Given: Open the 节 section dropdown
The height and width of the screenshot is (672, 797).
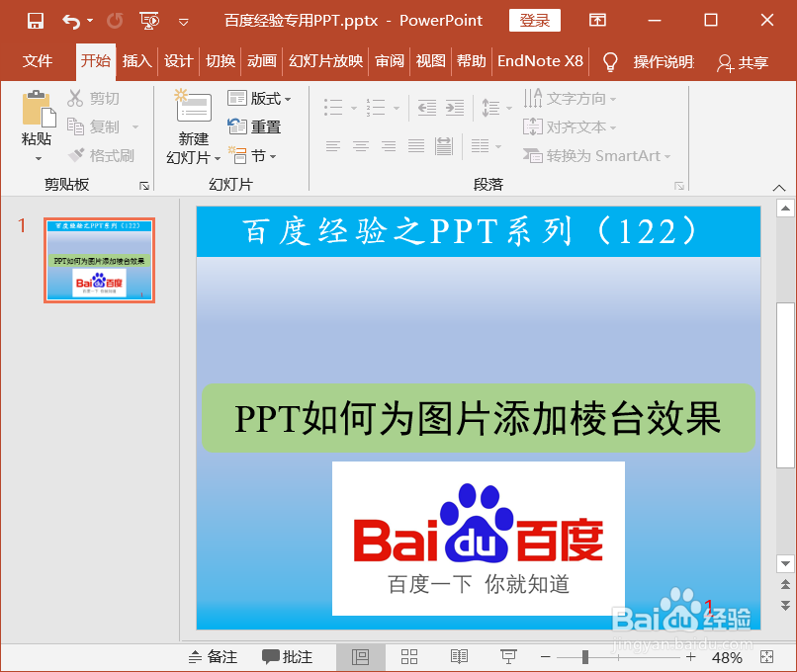Looking at the screenshot, I should tap(252, 155).
